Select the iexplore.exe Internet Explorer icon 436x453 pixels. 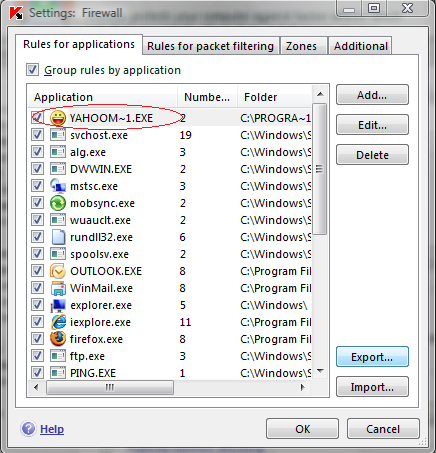58,322
